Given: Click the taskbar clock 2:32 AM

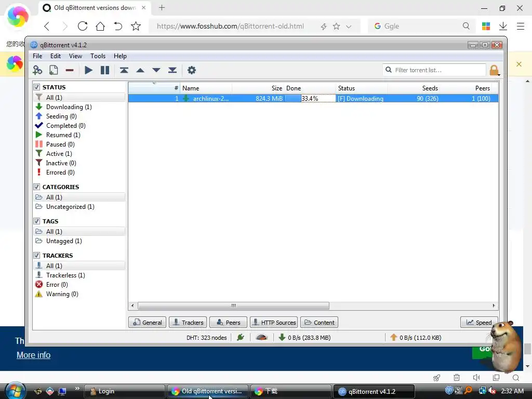Looking at the screenshot, I should (512, 391).
